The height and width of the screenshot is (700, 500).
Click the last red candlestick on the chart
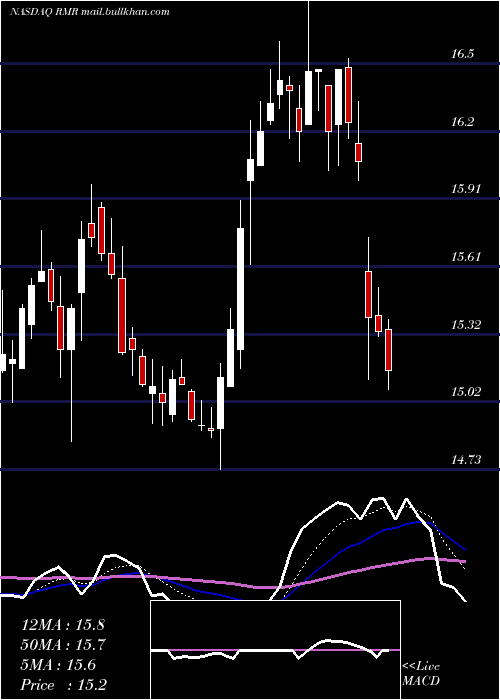(388, 350)
